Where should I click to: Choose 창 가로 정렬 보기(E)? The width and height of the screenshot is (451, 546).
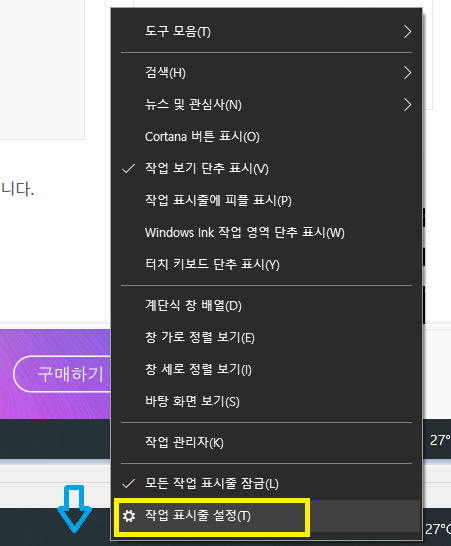click(x=266, y=338)
